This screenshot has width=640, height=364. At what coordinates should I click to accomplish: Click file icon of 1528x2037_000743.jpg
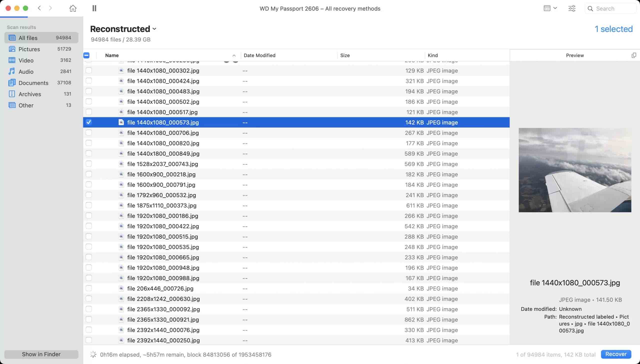[x=121, y=164]
